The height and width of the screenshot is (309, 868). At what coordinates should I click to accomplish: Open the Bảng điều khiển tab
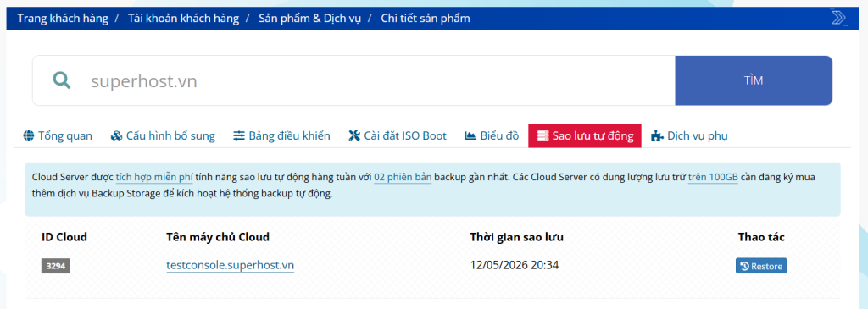[x=281, y=135]
